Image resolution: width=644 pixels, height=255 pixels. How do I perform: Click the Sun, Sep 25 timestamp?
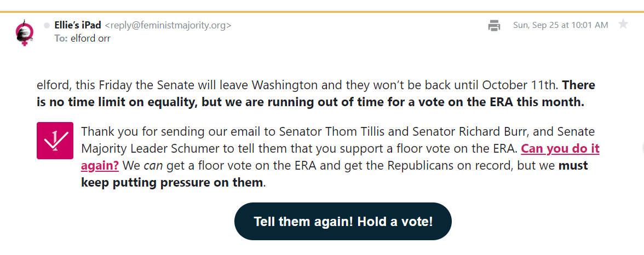pyautogui.click(x=560, y=25)
